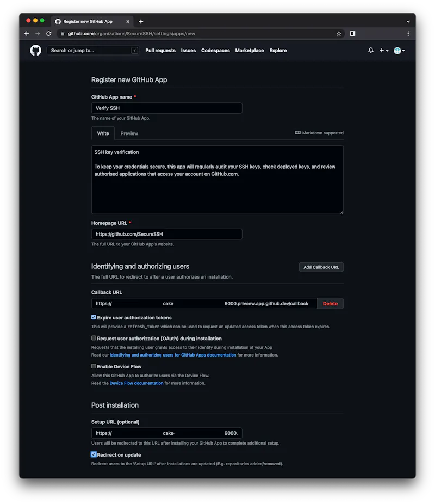Click Markdown supported link
This screenshot has width=435, height=504.
tap(319, 133)
